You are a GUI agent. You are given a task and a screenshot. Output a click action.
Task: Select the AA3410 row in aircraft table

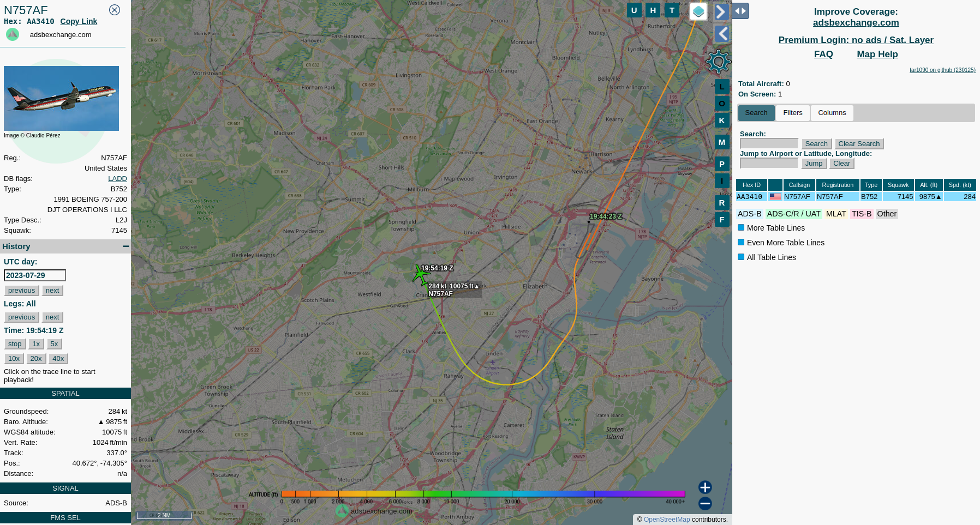click(x=856, y=197)
